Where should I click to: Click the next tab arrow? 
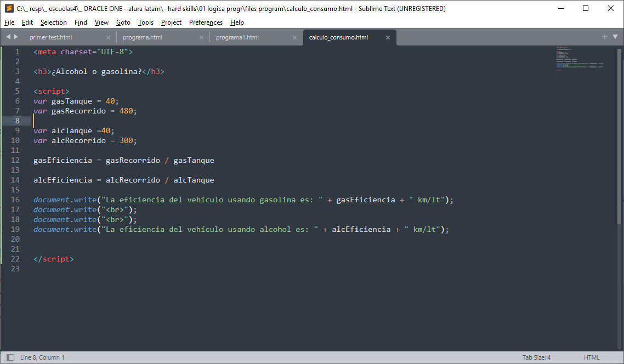pos(16,37)
